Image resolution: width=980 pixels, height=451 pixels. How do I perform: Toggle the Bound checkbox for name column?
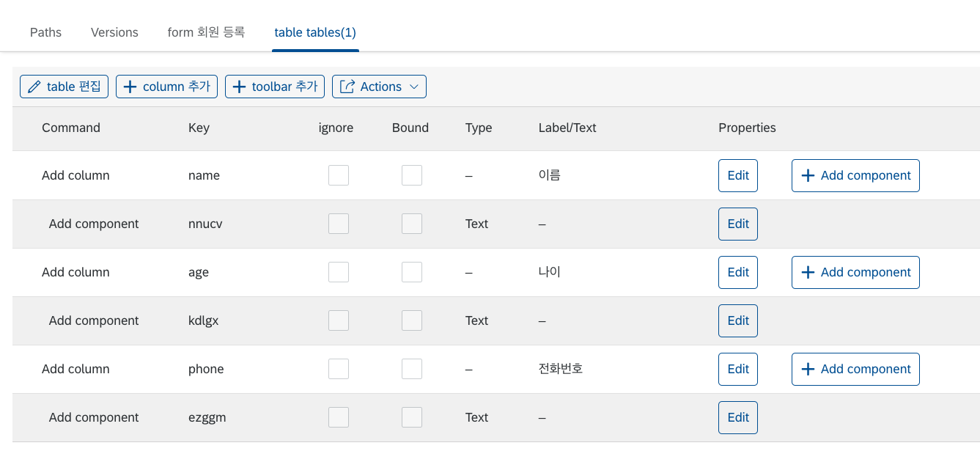coord(412,175)
